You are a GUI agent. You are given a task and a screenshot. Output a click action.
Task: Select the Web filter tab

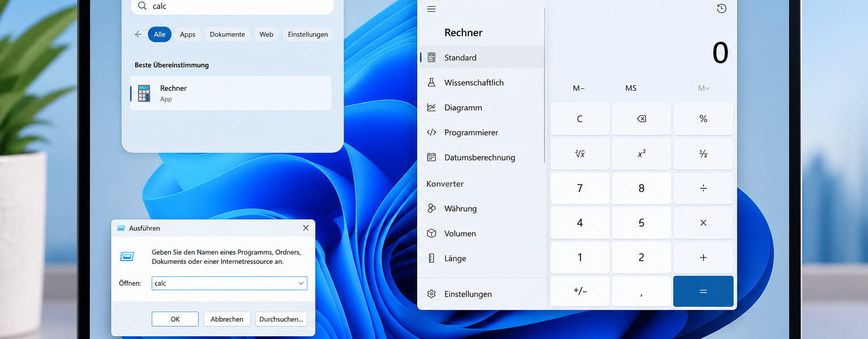(266, 34)
